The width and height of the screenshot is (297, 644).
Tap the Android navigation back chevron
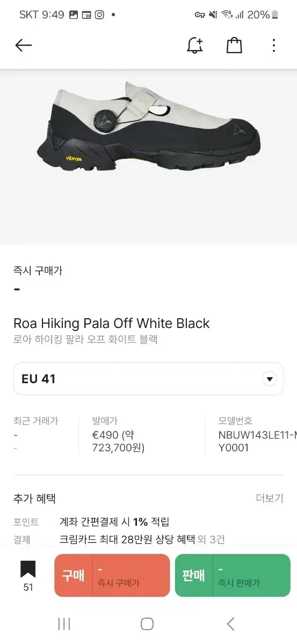pyautogui.click(x=230, y=624)
